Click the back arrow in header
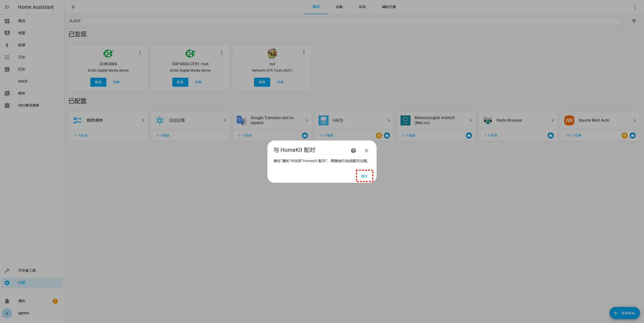Viewport: 644px width, 323px height. (x=73, y=7)
